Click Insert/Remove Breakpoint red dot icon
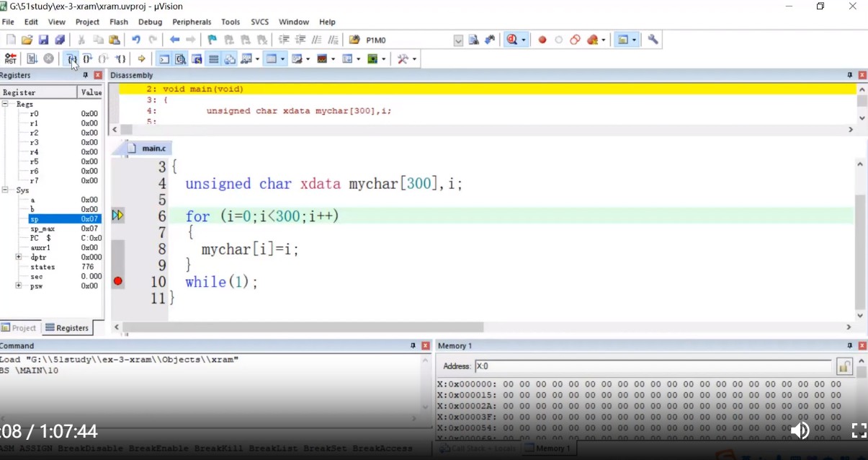Image resolution: width=868 pixels, height=460 pixels. (x=542, y=40)
